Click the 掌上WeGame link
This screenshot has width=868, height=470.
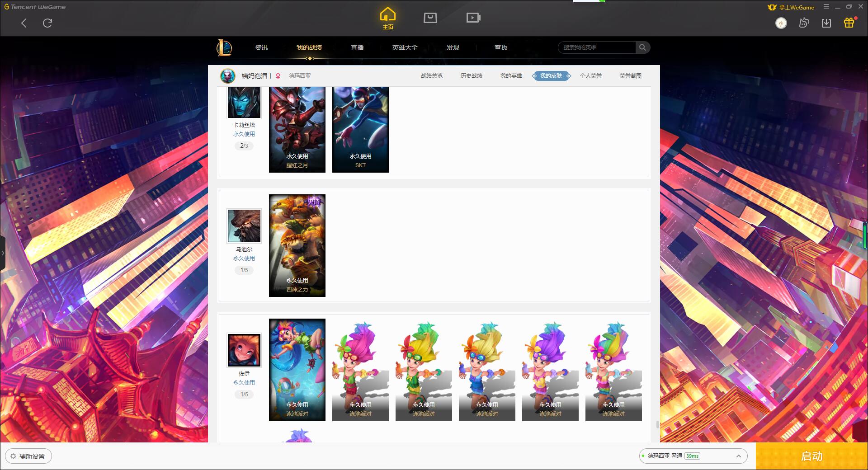[x=791, y=7]
